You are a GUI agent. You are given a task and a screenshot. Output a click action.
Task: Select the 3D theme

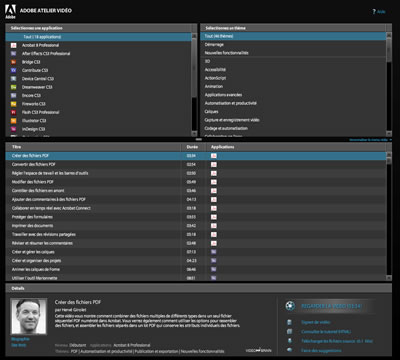coord(293,61)
